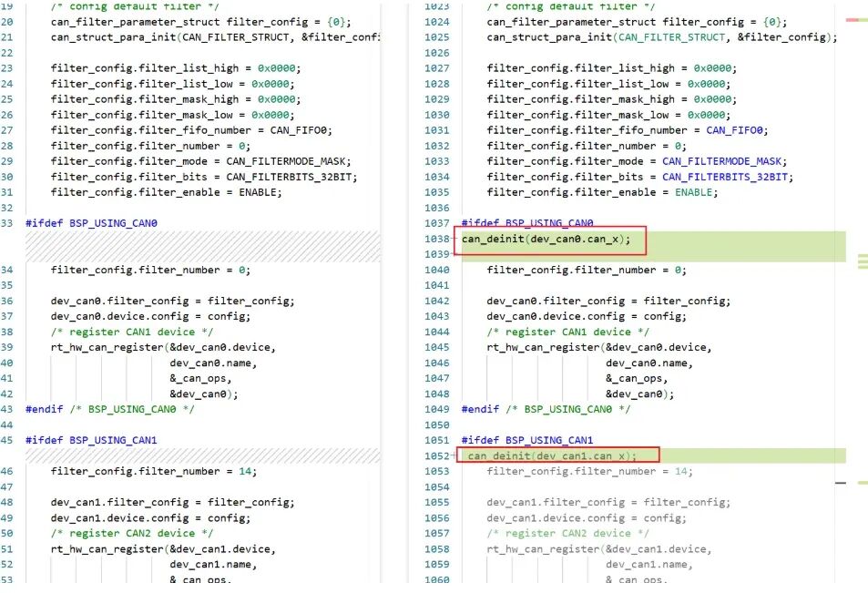Image resolution: width=868 pixels, height=593 pixels.
Task: Click dev_can0.name on line 1046
Action: point(646,363)
